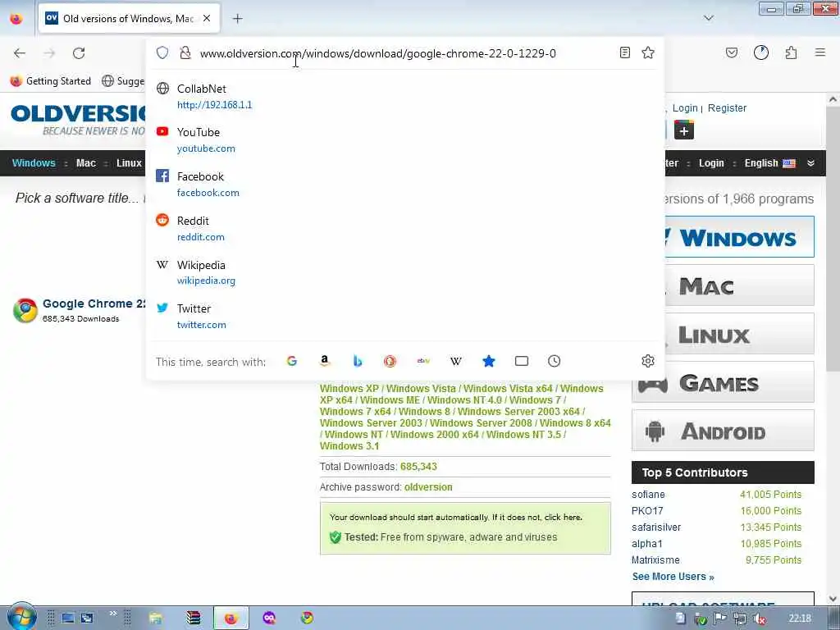This screenshot has height=630, width=840.
Task: Open the big Mac category button
Action: point(739,285)
